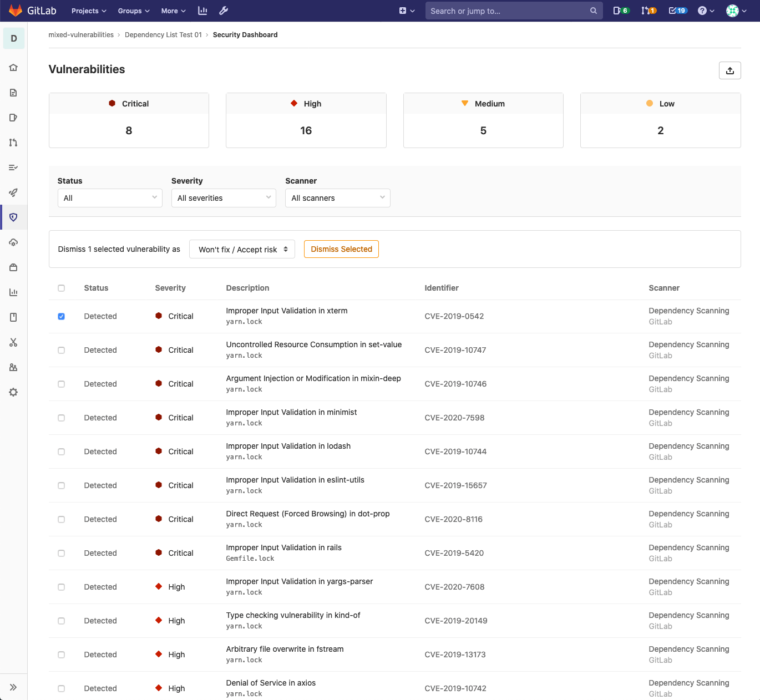
Task: Open the Snippets scissors icon in sidebar
Action: coord(13,342)
